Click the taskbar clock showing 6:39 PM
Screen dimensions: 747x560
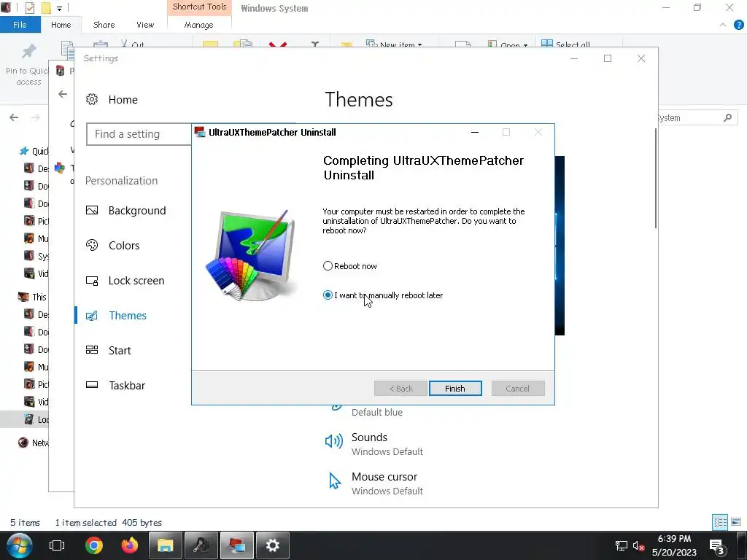[x=674, y=545]
